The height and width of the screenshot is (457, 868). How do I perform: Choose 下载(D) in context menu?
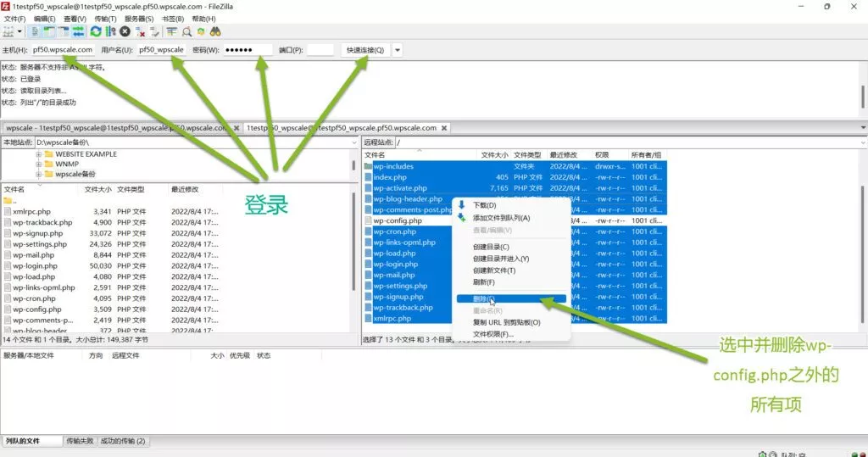point(484,205)
